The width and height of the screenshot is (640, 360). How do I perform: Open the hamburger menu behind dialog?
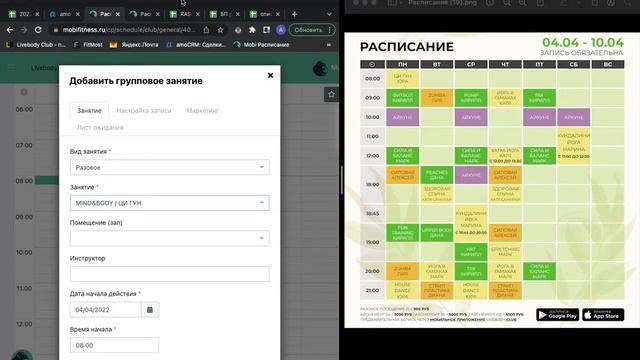(11, 67)
